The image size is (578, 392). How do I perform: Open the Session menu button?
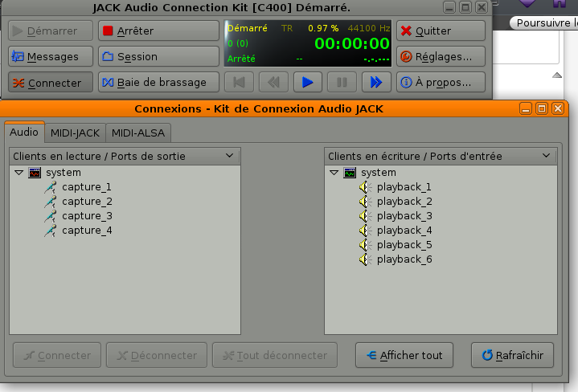click(x=158, y=56)
